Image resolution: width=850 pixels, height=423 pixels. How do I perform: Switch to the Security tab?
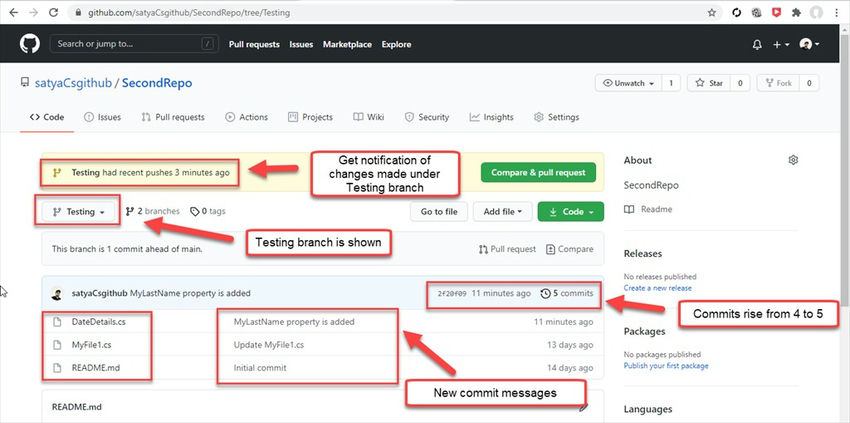pos(427,117)
